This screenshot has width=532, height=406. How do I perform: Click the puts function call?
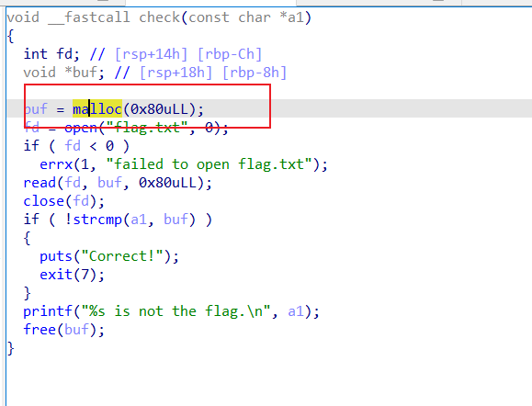click(x=56, y=256)
